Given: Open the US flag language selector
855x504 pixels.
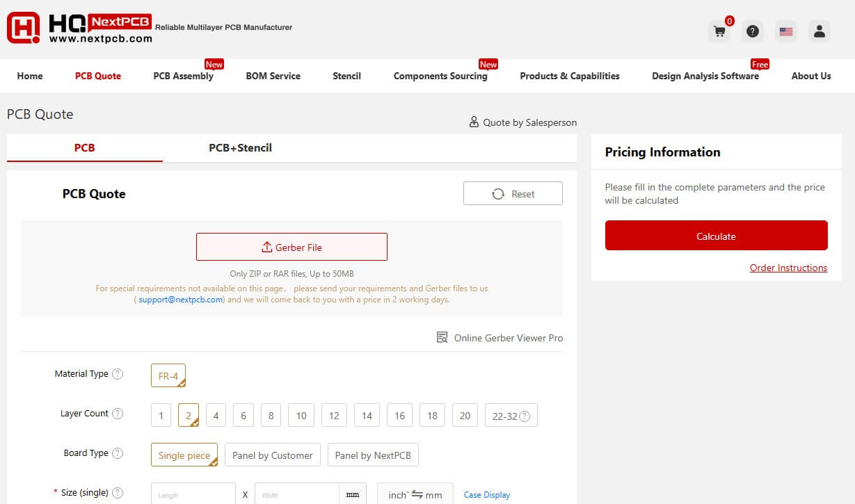Looking at the screenshot, I should coord(785,31).
